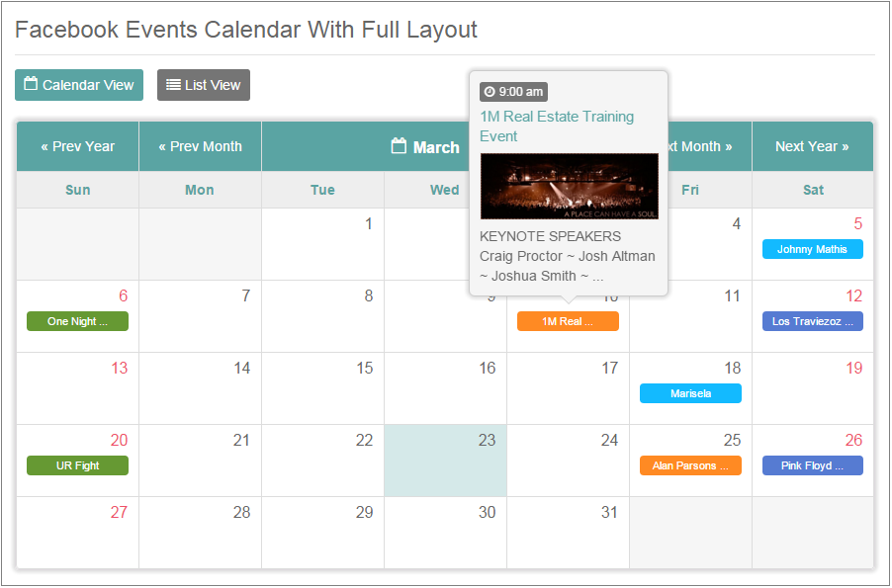892x588 pixels.
Task: Select the Johnny Mathis event
Action: point(812,249)
